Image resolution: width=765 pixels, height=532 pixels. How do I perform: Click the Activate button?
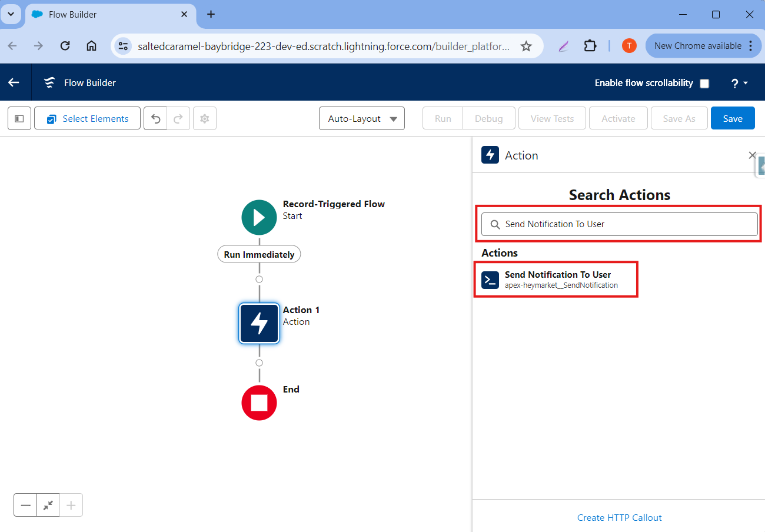point(618,118)
